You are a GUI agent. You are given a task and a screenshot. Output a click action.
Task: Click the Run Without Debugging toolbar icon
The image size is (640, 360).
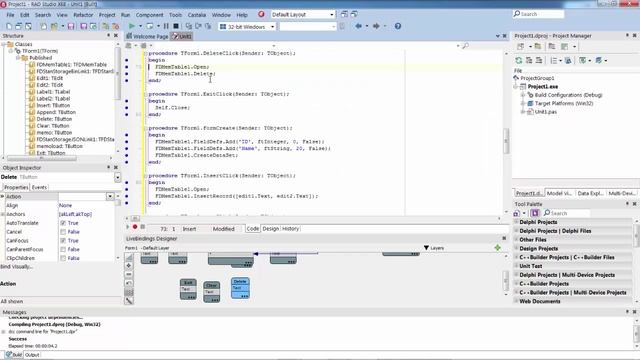(150, 26)
